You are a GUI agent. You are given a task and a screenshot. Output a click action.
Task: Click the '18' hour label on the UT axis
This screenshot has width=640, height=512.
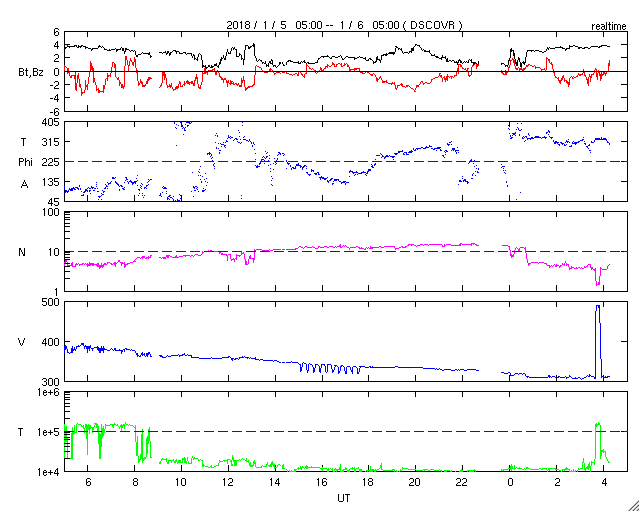(x=368, y=483)
